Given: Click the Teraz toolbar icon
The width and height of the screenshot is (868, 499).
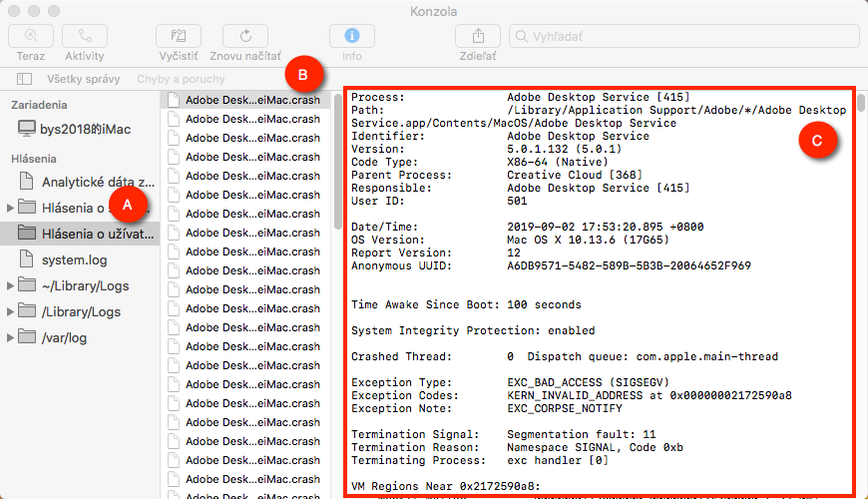Looking at the screenshot, I should [x=31, y=36].
